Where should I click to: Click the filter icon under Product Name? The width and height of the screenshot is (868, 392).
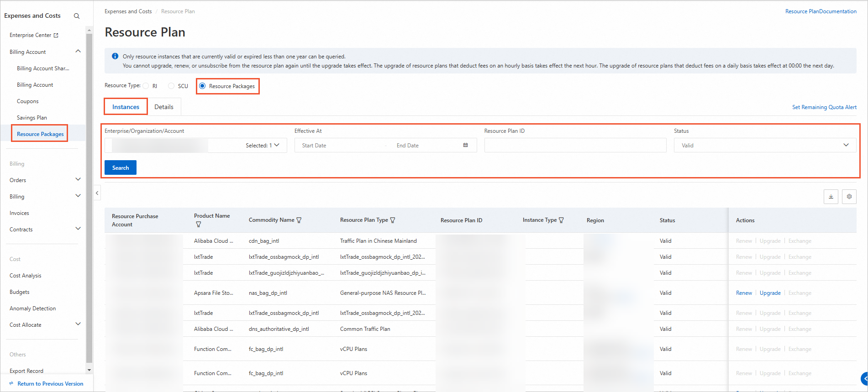tap(199, 225)
